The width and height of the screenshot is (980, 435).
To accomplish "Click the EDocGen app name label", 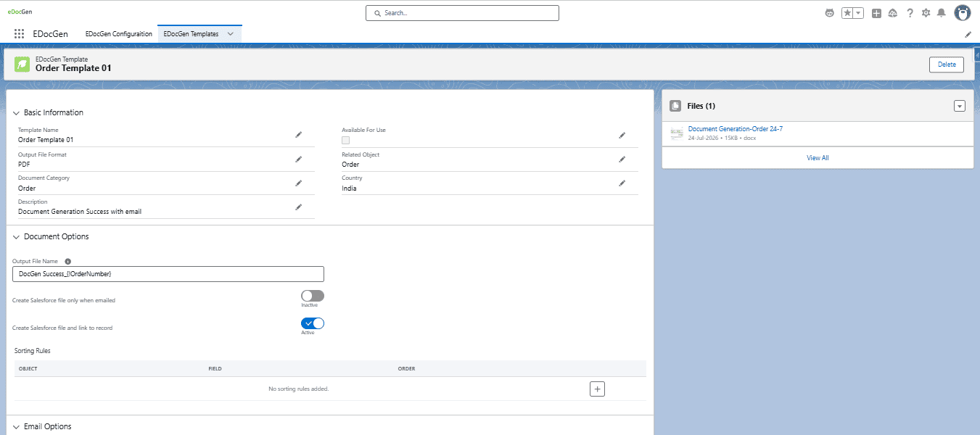I will click(51, 34).
